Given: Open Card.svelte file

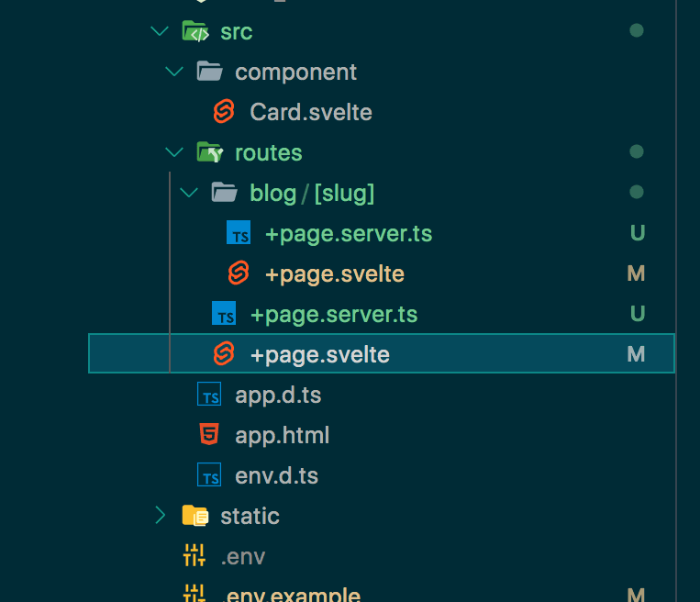Looking at the screenshot, I should point(310,112).
